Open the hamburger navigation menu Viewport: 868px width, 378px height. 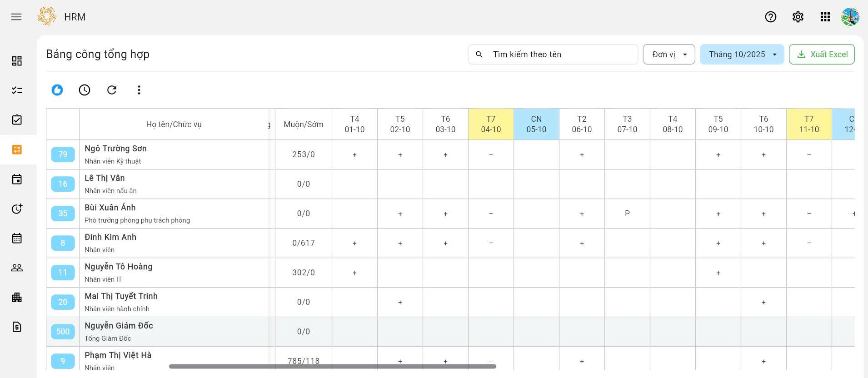click(16, 17)
